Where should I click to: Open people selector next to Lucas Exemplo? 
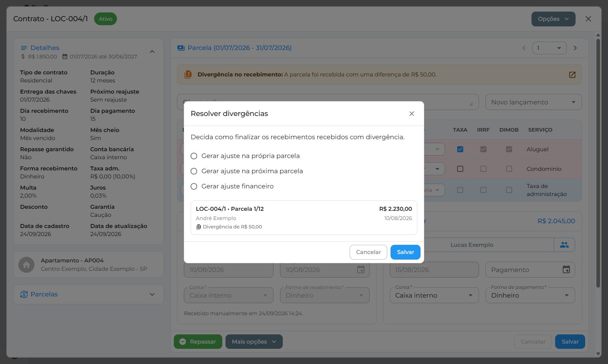[564, 245]
